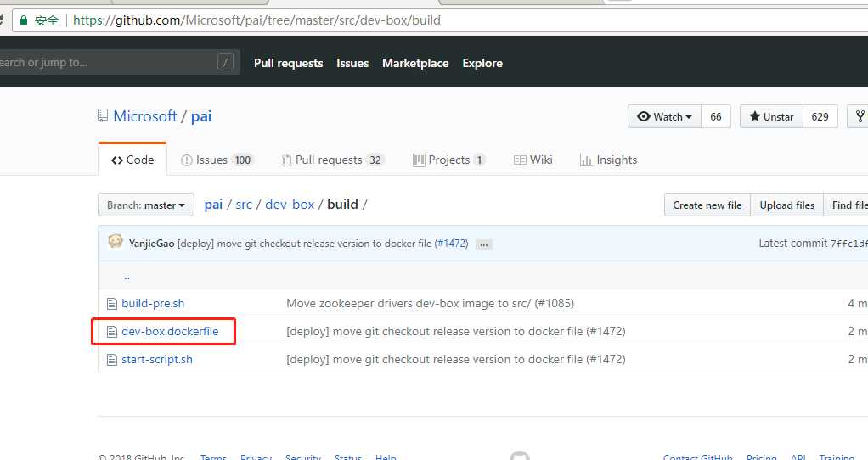Navigate to dev-box in the breadcrumb
868x460 pixels.
coord(290,205)
